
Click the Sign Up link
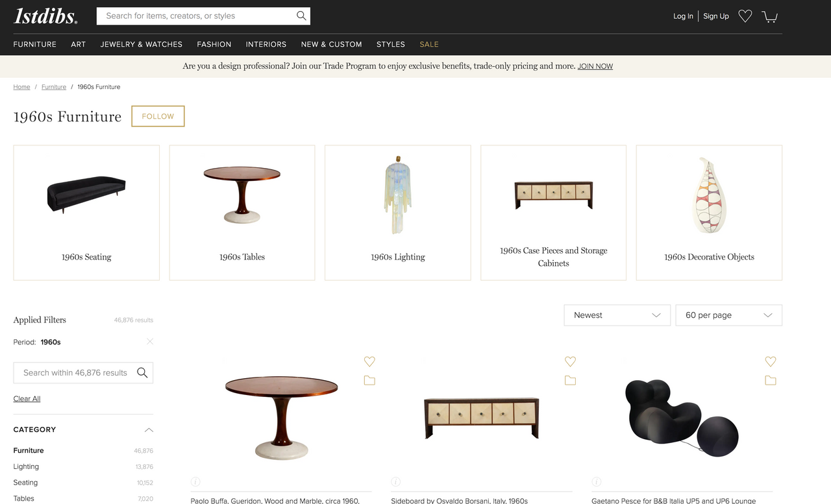tap(716, 16)
